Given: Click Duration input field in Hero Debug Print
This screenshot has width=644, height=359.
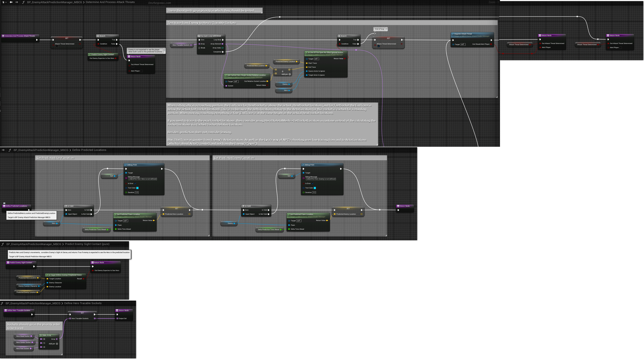Looking at the screenshot, I should click(x=137, y=192).
